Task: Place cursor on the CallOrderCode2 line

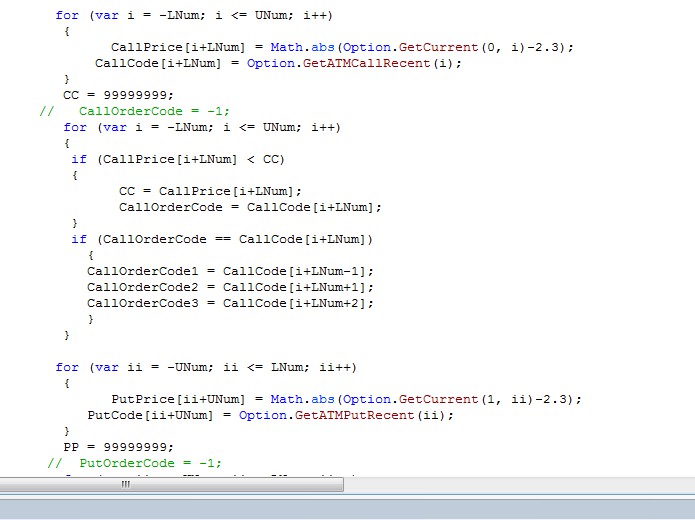Action: (x=230, y=287)
